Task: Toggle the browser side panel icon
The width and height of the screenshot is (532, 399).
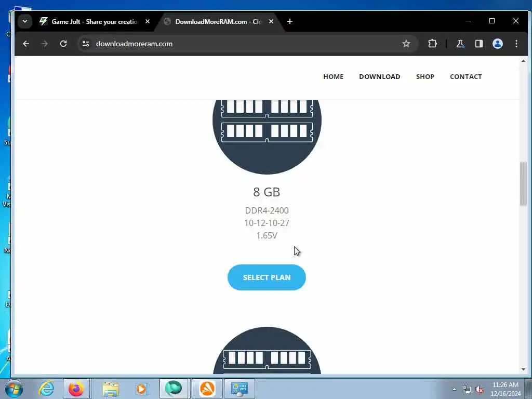Action: pos(478,44)
